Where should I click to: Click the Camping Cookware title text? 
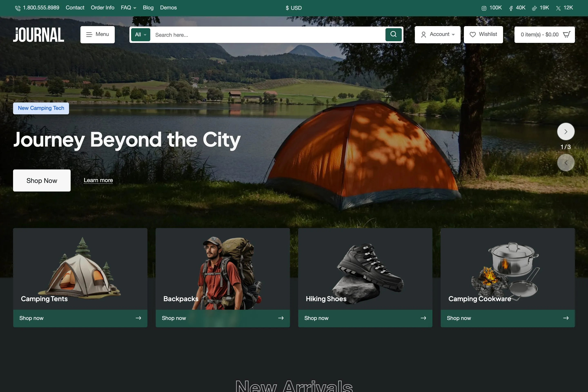click(480, 299)
